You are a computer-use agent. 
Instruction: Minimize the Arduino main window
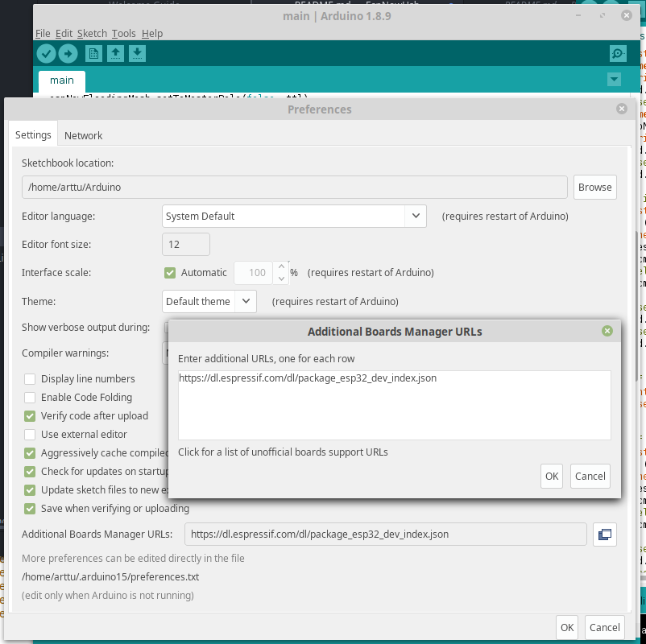coord(578,15)
